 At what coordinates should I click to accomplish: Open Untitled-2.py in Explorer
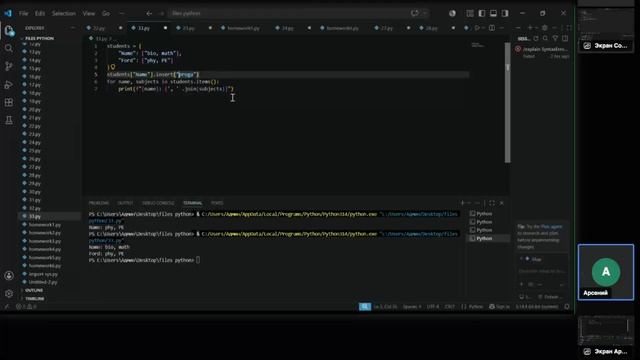pos(43,282)
